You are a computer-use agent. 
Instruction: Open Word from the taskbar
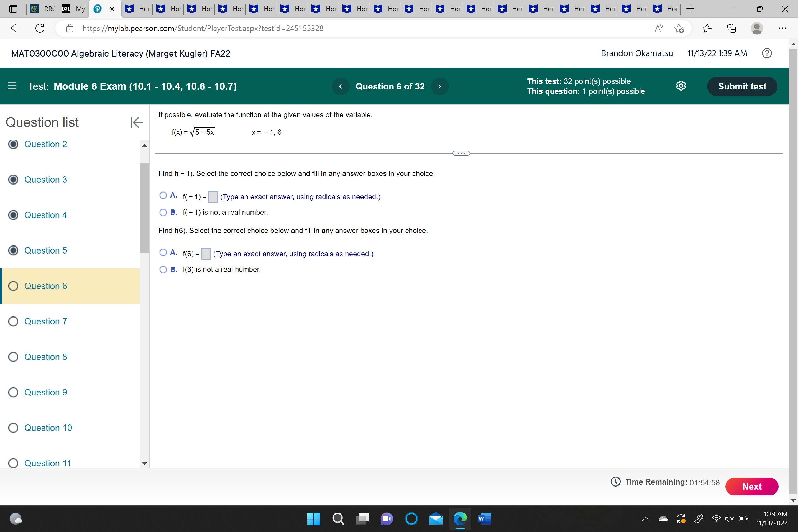(x=485, y=519)
